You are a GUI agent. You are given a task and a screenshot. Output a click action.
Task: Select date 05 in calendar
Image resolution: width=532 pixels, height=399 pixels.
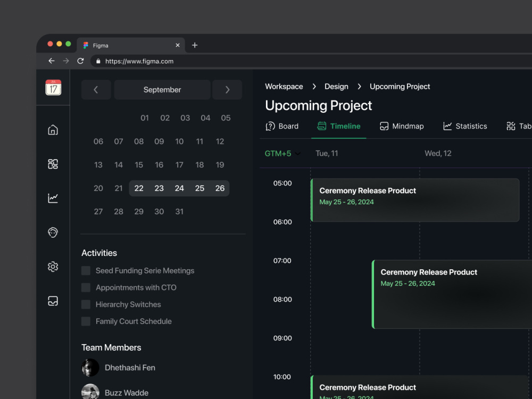pyautogui.click(x=226, y=118)
